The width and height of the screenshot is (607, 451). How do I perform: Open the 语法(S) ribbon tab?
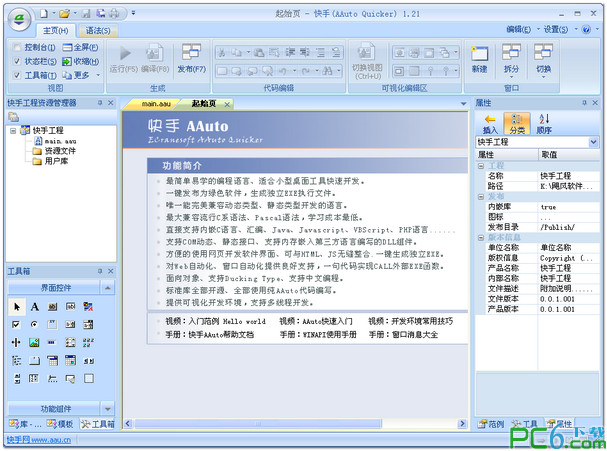coord(98,31)
